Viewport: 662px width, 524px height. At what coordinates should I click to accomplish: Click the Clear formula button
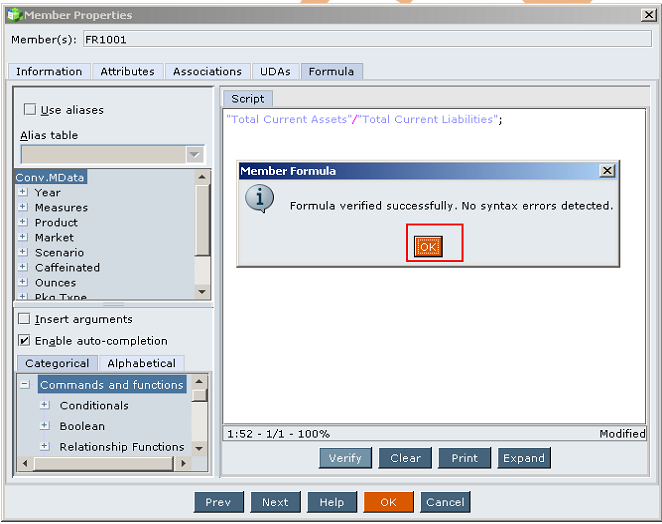pyautogui.click(x=405, y=458)
